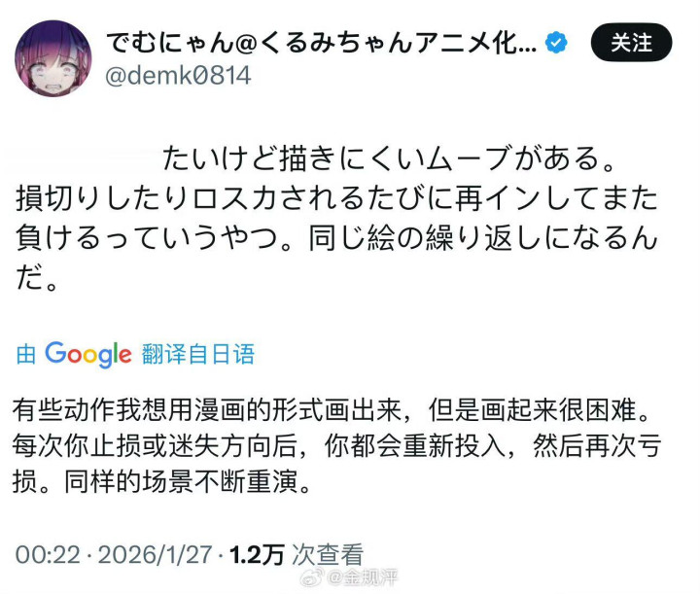Click the 翻译自日语 translation link
Viewport: 700px width, 594px height.
[197, 355]
